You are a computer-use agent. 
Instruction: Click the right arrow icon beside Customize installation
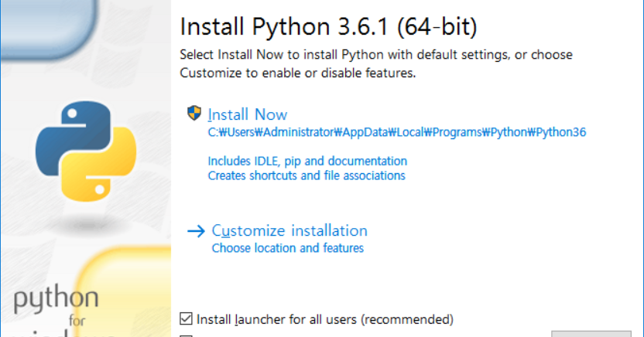pos(196,231)
